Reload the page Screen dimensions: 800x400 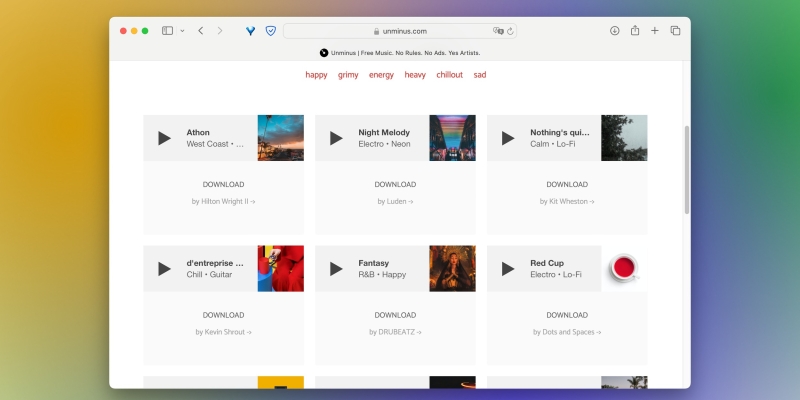(511, 31)
